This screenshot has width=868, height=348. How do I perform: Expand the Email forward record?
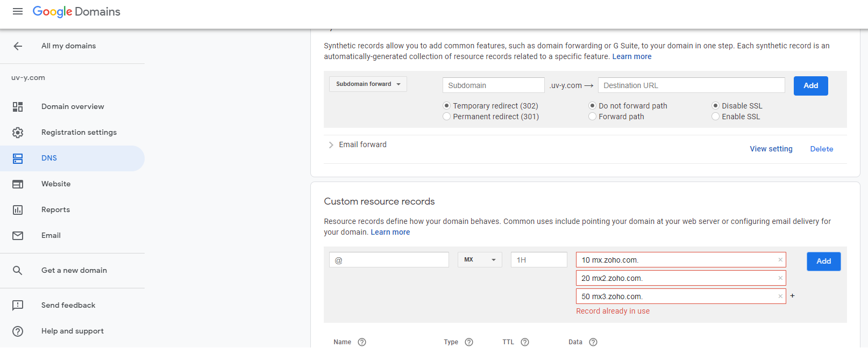[x=331, y=145]
